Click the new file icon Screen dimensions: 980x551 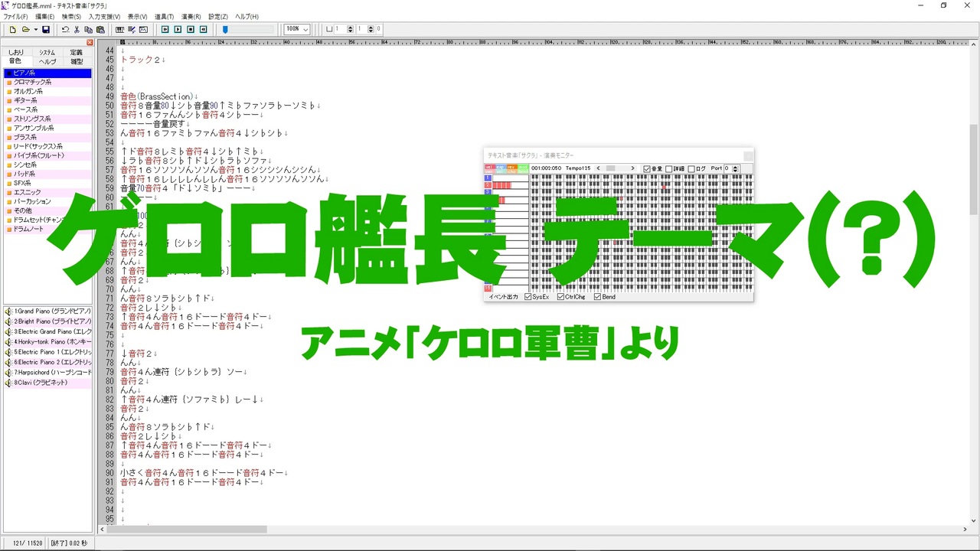pyautogui.click(x=12, y=29)
